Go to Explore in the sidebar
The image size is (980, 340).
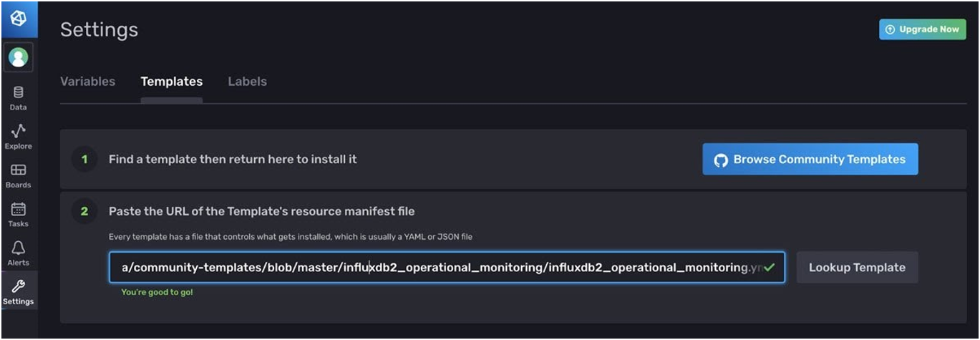19,137
